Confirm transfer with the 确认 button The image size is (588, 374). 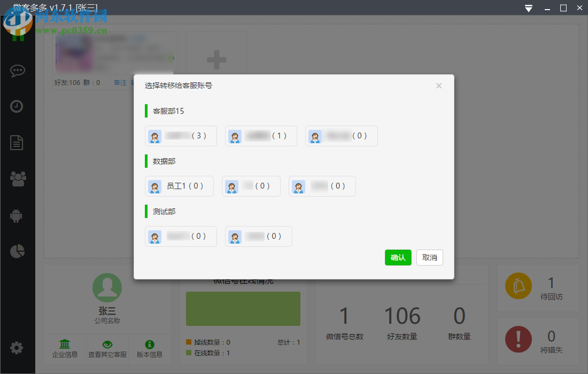click(398, 258)
